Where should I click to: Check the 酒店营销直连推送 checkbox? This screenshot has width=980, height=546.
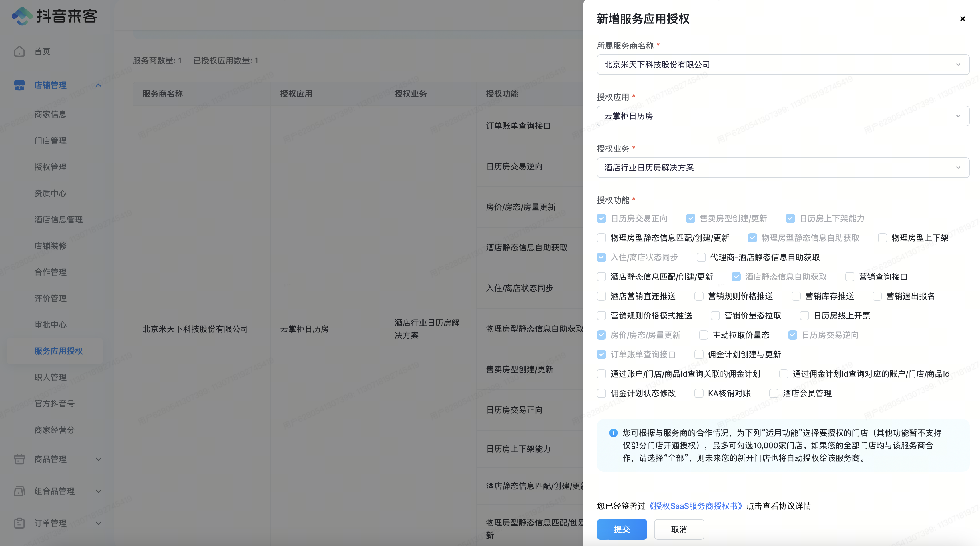tap(601, 296)
